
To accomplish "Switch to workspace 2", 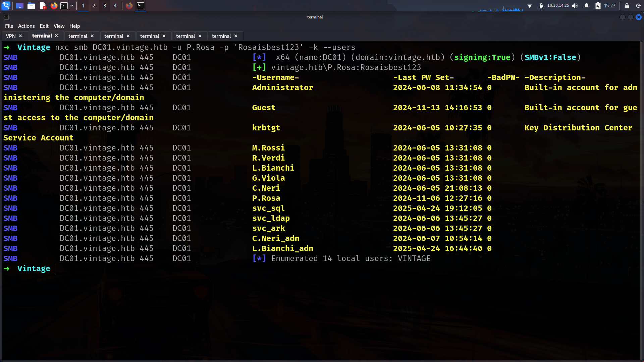I will [94, 5].
